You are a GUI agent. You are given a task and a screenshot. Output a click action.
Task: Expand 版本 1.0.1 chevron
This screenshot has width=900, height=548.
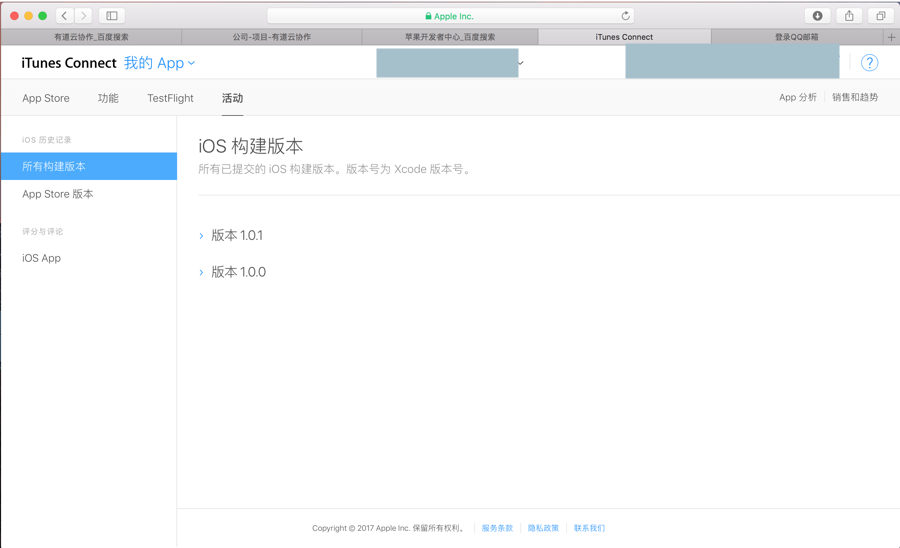tap(201, 236)
